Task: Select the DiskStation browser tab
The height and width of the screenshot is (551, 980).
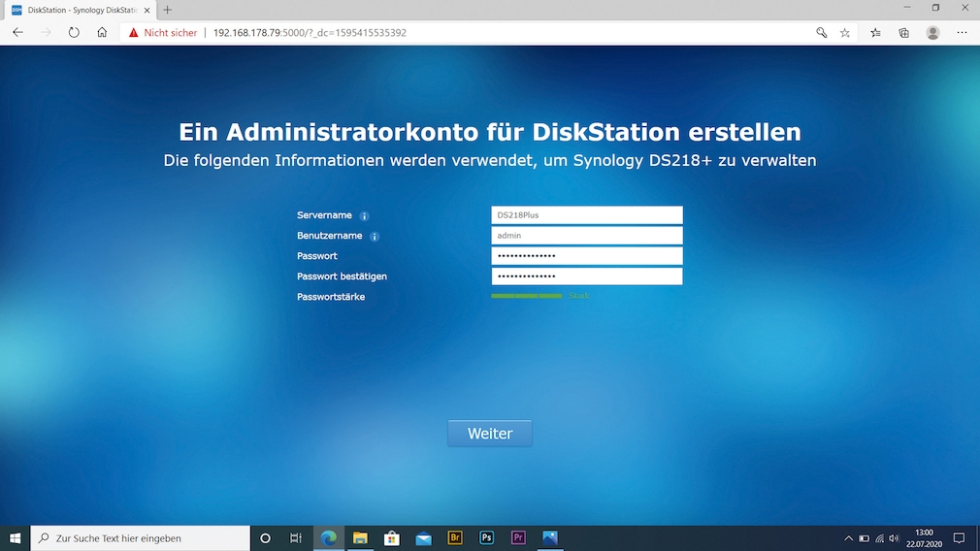Action: point(76,9)
